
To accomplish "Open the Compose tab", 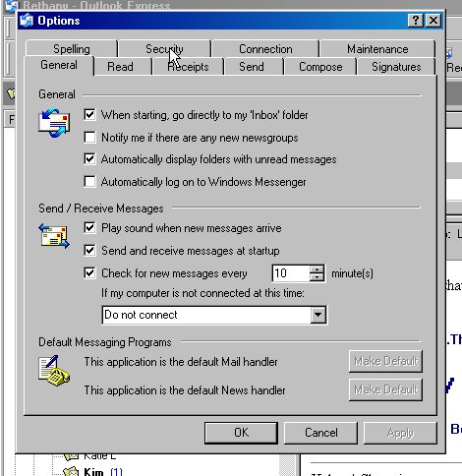I will tap(320, 67).
